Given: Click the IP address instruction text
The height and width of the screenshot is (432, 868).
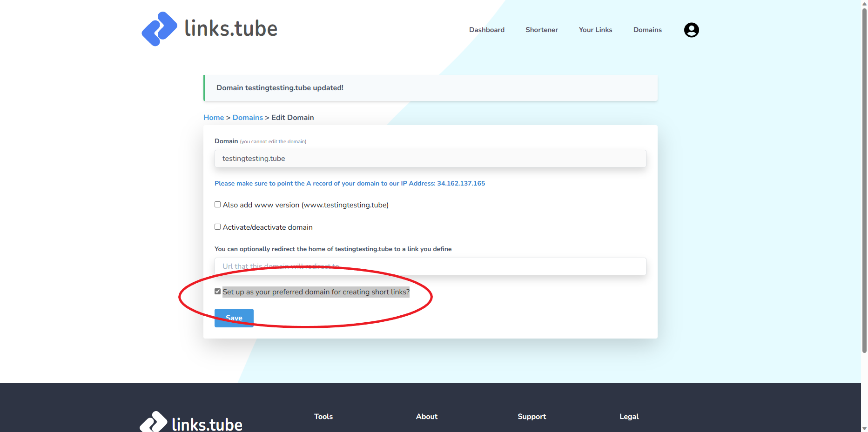Looking at the screenshot, I should point(350,184).
